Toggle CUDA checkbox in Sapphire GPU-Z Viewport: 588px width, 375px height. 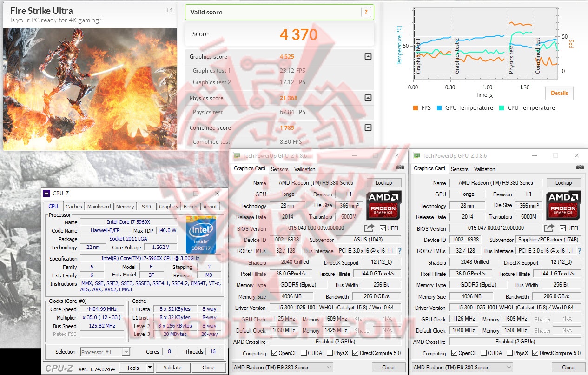point(484,353)
